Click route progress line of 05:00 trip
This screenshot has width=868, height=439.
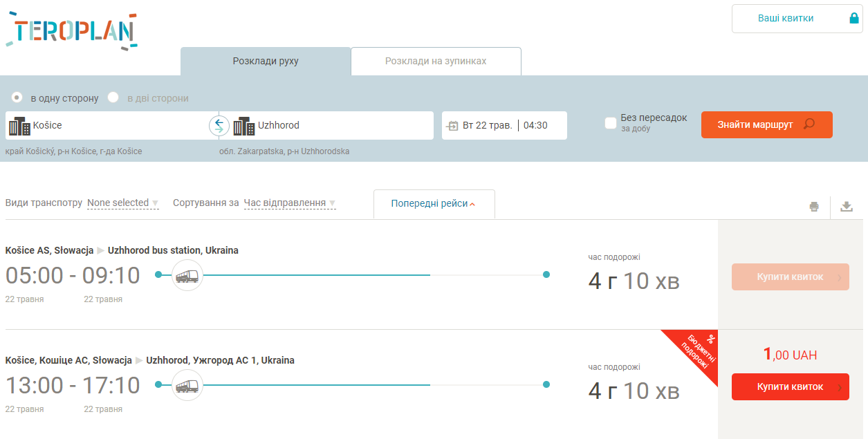[x=352, y=275]
